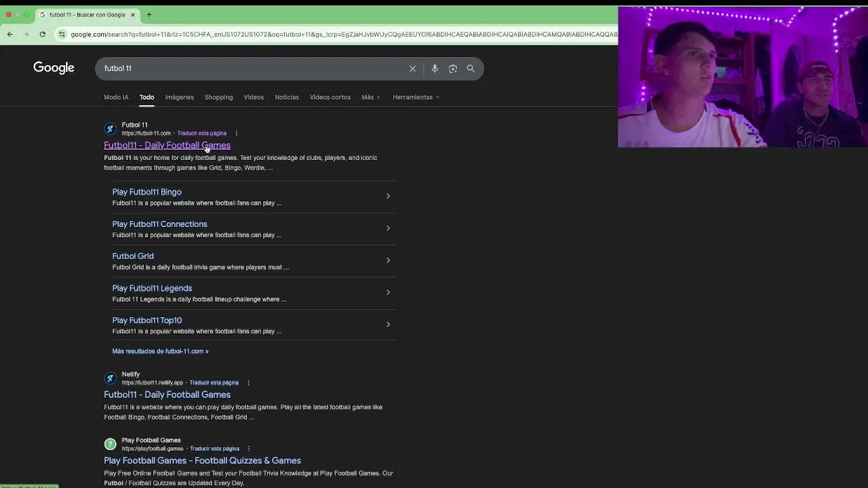Open the Futbol Grid sitelink
The image size is (868, 488).
133,256
